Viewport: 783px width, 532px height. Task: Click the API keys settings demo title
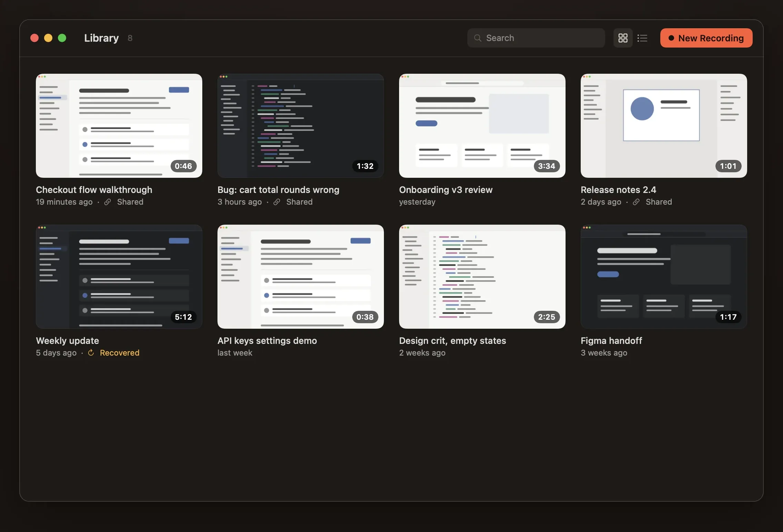[267, 341]
